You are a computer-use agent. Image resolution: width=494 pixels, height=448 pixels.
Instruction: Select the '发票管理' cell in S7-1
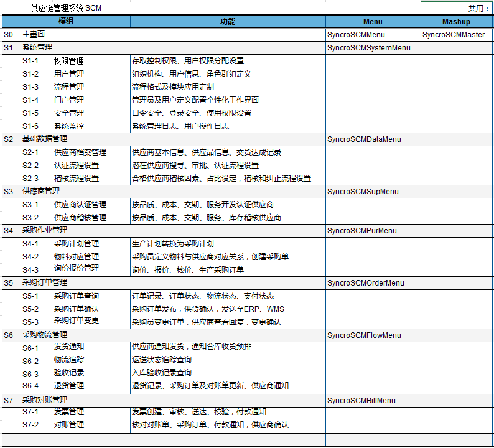[x=68, y=412]
